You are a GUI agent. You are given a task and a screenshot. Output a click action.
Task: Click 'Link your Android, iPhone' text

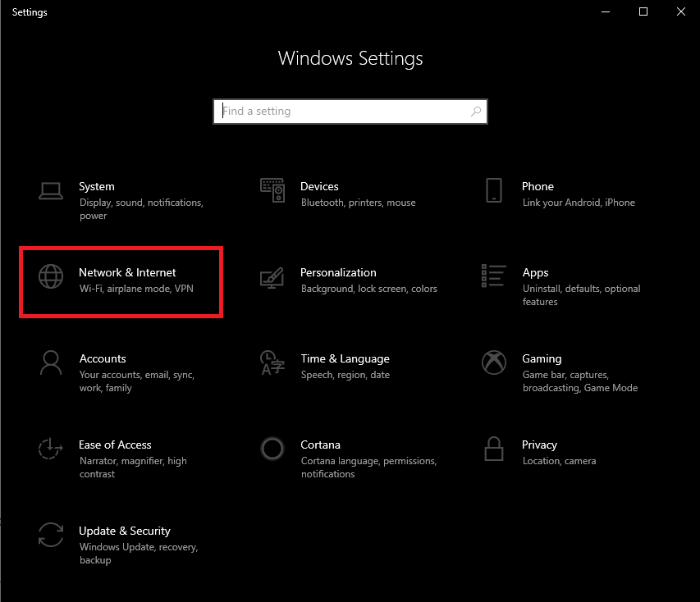(579, 203)
